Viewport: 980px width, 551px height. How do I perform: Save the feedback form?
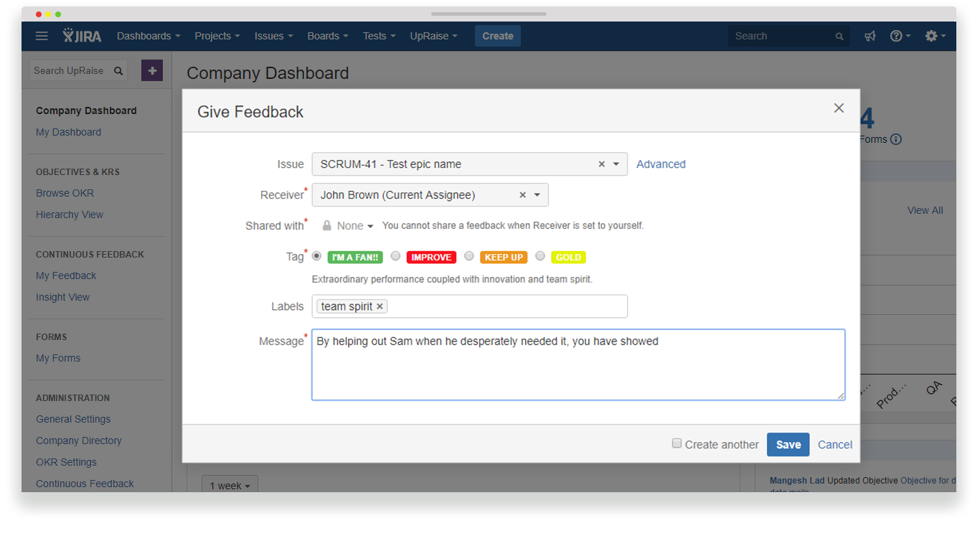pos(788,444)
